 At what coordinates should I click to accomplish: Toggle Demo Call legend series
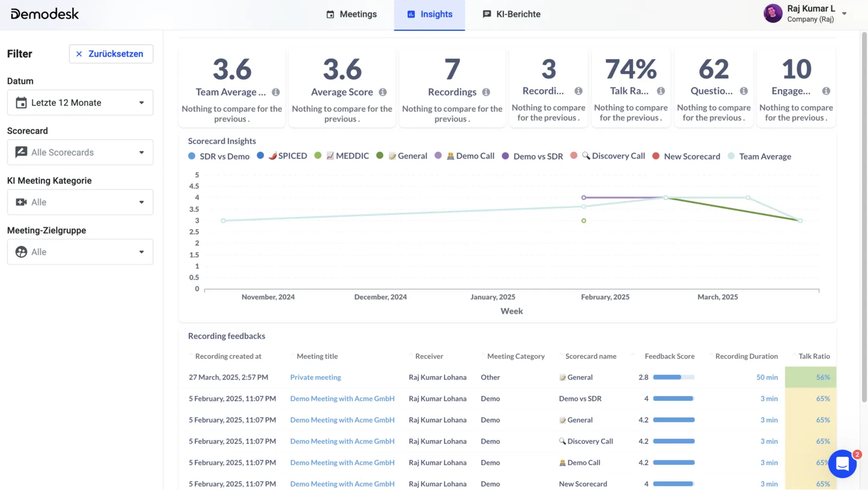464,156
